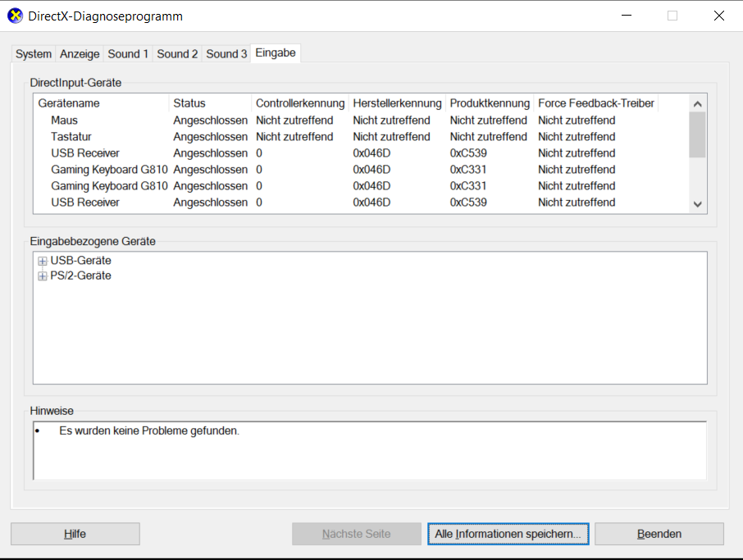The height and width of the screenshot is (560, 743).
Task: Expand the USB-Geräte tree node
Action: pyautogui.click(x=43, y=261)
